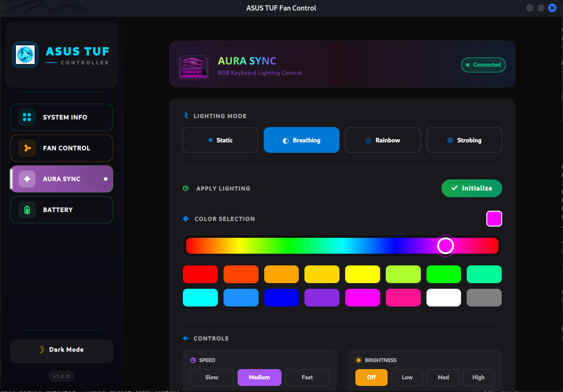The height and width of the screenshot is (392, 563).
Task: Click the ASUS TUF fan logo icon
Action: point(25,55)
